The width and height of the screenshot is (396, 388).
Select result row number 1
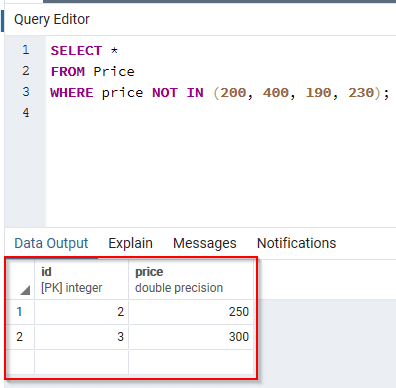coord(19,312)
